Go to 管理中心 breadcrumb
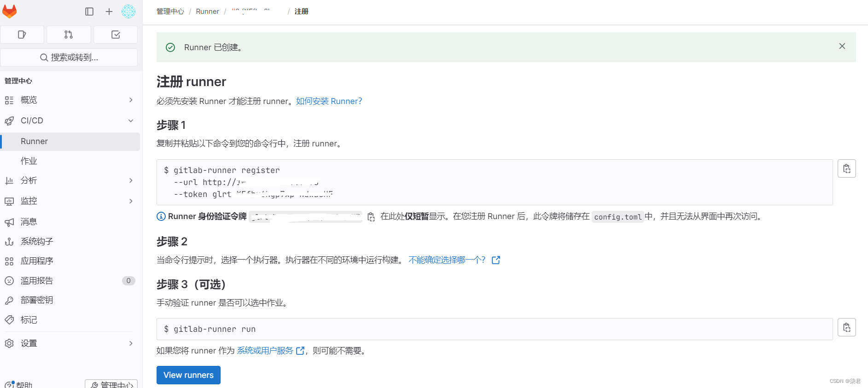This screenshot has width=868, height=388. 170,12
